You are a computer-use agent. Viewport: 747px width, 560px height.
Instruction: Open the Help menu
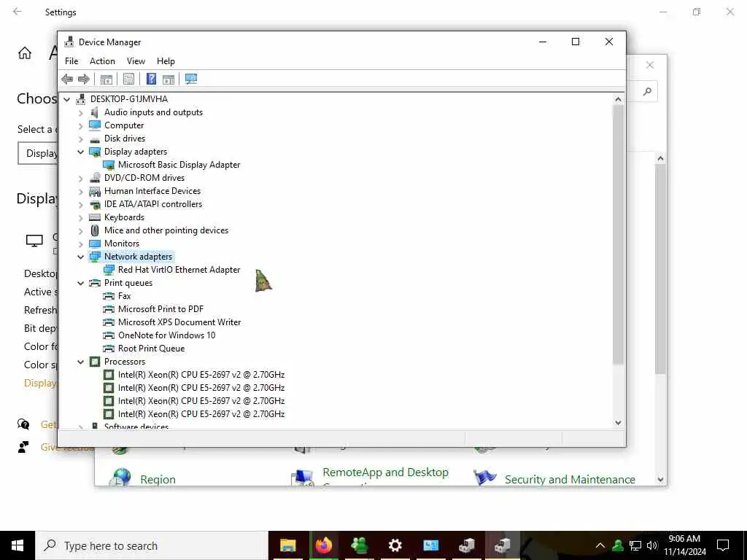point(166,61)
